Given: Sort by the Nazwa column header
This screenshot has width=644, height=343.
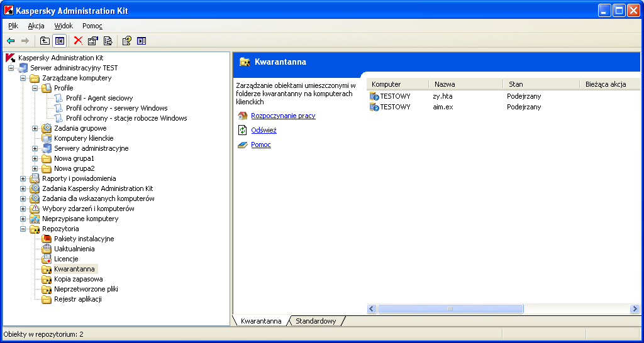Looking at the screenshot, I should click(466, 84).
